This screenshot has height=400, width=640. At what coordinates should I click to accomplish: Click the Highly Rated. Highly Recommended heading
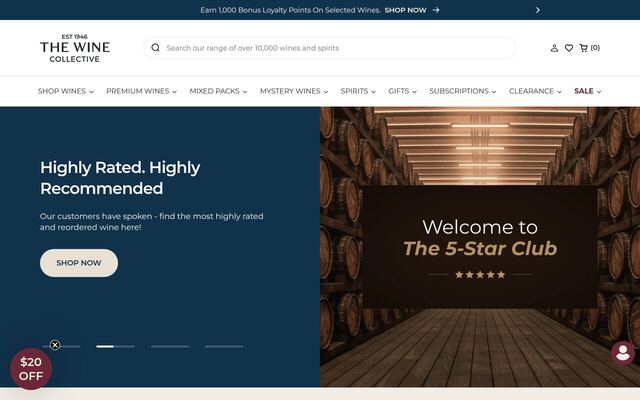click(x=120, y=178)
